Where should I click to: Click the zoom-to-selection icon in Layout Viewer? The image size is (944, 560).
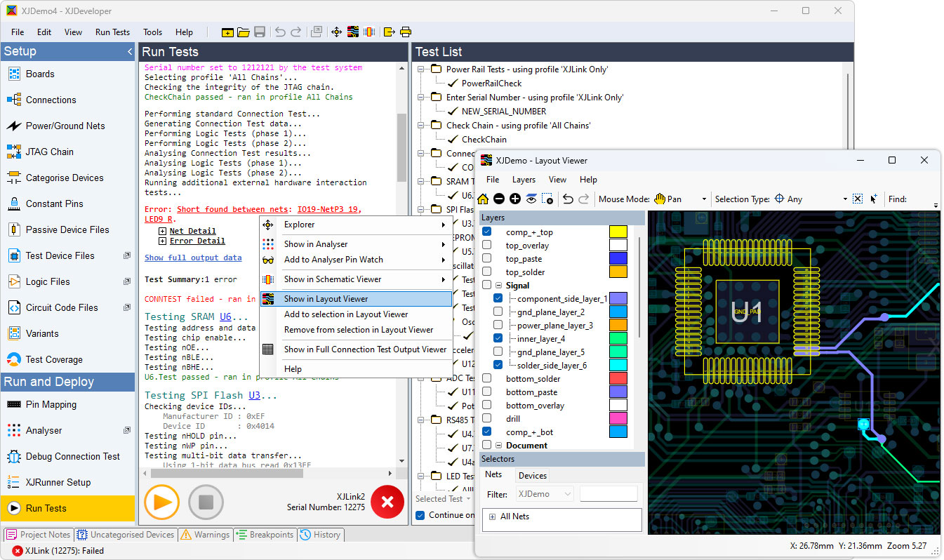point(547,199)
